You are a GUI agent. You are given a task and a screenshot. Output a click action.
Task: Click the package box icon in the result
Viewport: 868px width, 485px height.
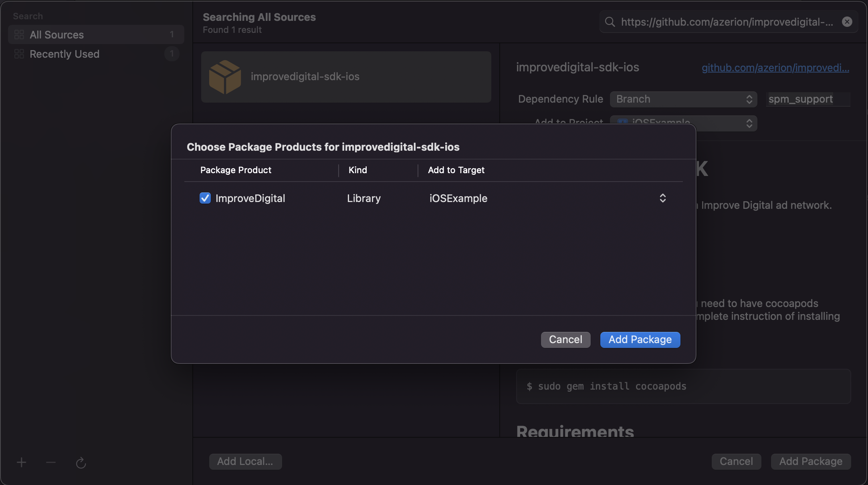coord(225,77)
